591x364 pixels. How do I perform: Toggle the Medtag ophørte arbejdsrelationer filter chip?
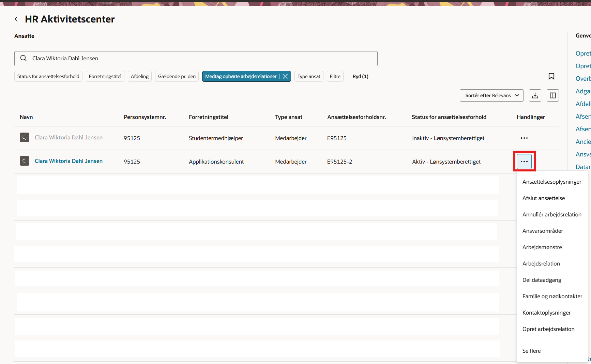(x=241, y=76)
